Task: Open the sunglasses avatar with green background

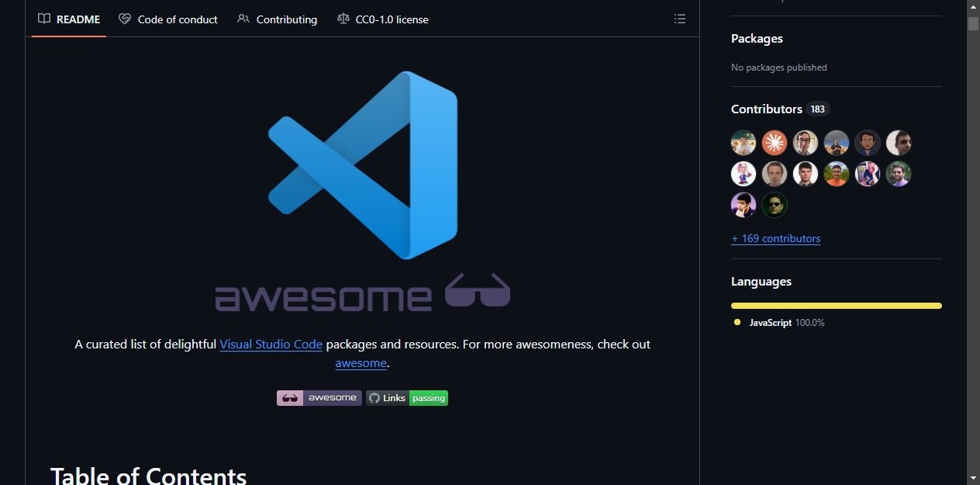Action: (775, 205)
